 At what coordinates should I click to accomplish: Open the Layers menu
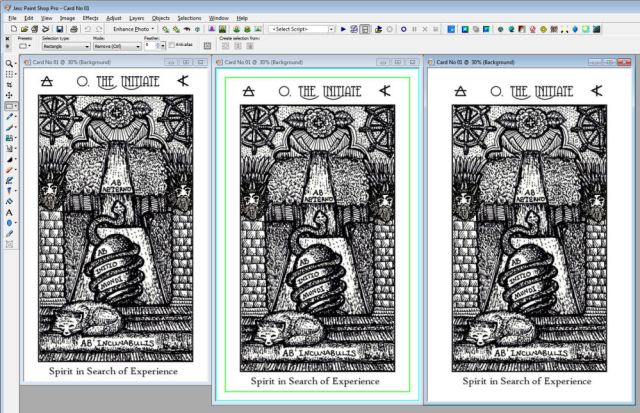135,18
